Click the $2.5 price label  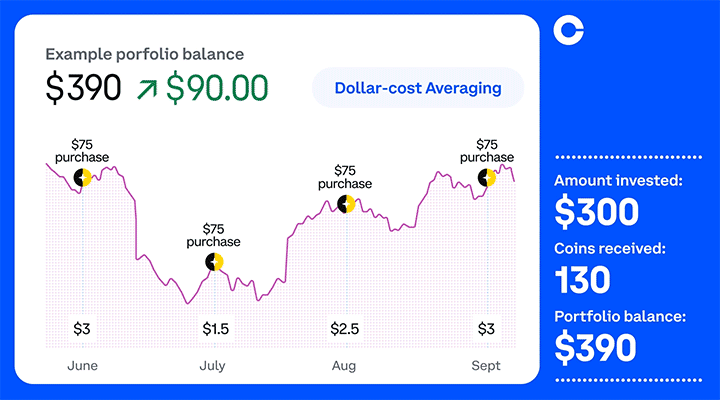[x=345, y=328]
